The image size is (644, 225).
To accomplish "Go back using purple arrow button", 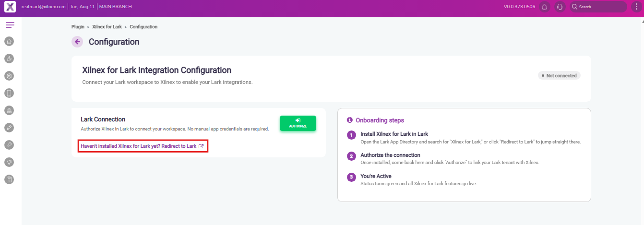I will tap(77, 42).
